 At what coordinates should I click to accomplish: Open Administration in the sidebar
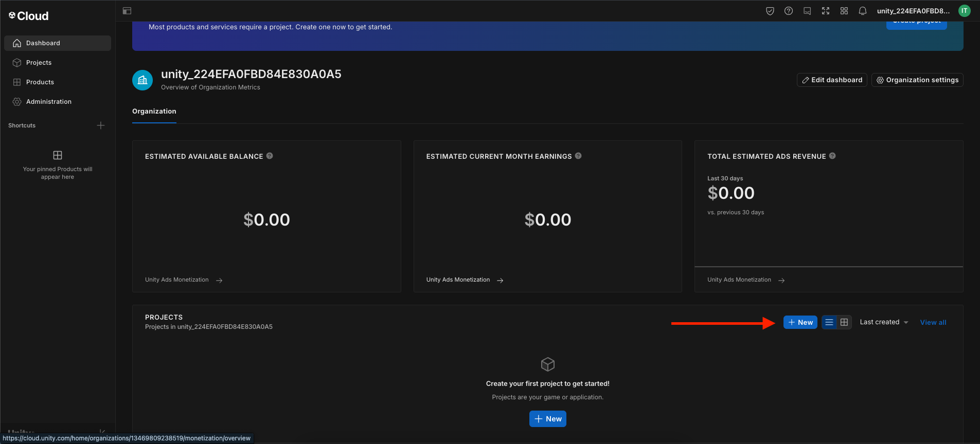(x=58, y=102)
